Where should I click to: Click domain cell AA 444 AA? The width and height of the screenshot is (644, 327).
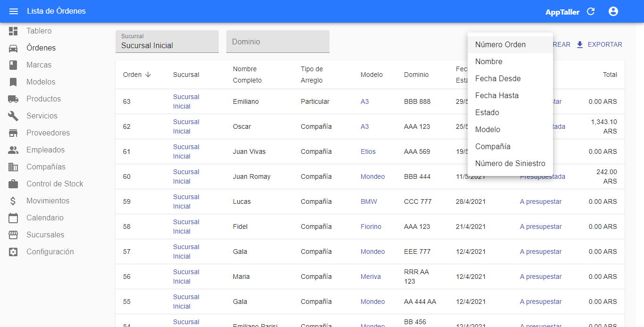[420, 302]
